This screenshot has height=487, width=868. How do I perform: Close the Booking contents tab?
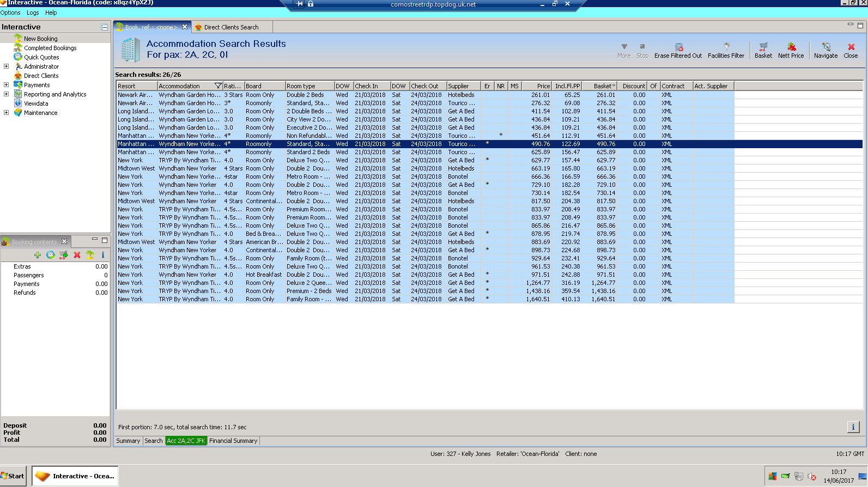click(x=64, y=241)
